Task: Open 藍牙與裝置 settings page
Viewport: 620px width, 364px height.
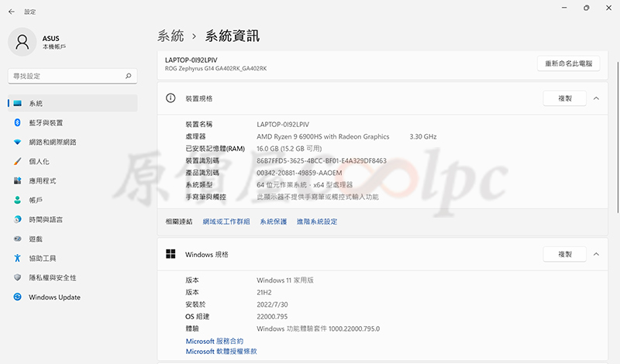Action: [73, 122]
